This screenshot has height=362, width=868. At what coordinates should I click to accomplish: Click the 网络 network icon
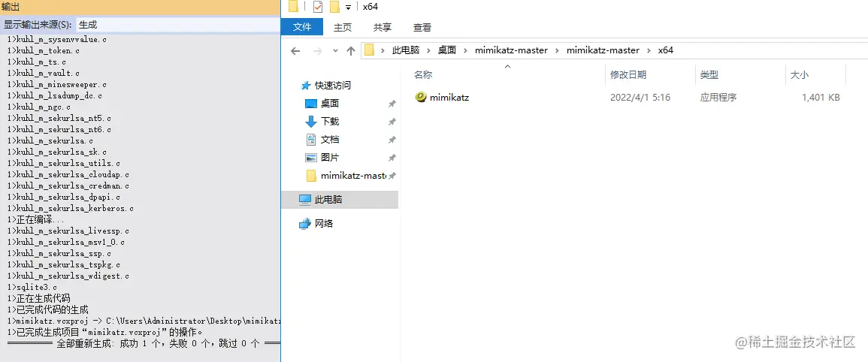(x=305, y=224)
